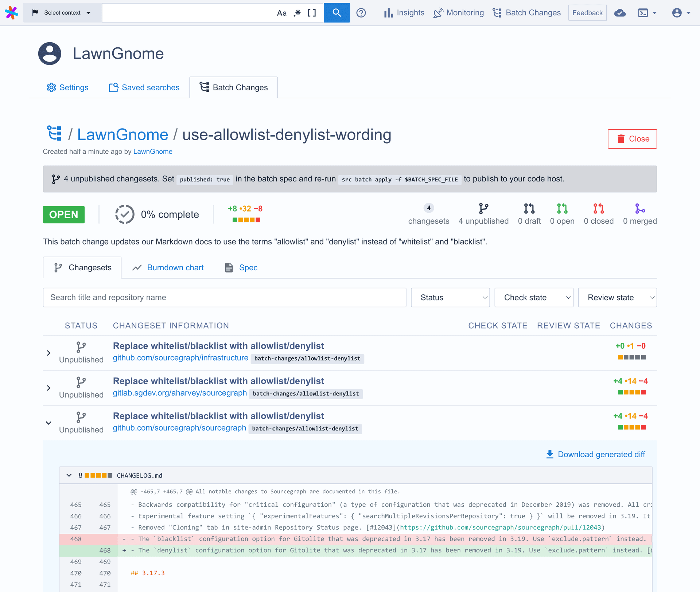Click the download arrow icon
Screen dimensions: 700x592
click(550, 454)
